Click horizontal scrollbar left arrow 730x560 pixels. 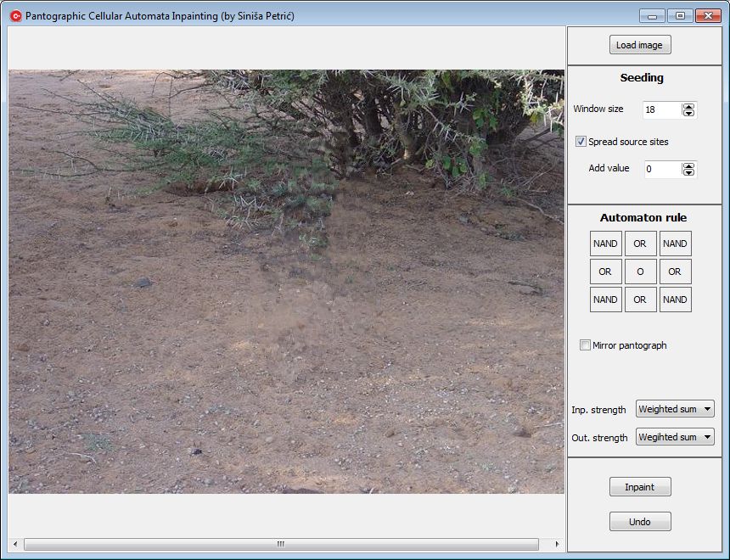15,544
